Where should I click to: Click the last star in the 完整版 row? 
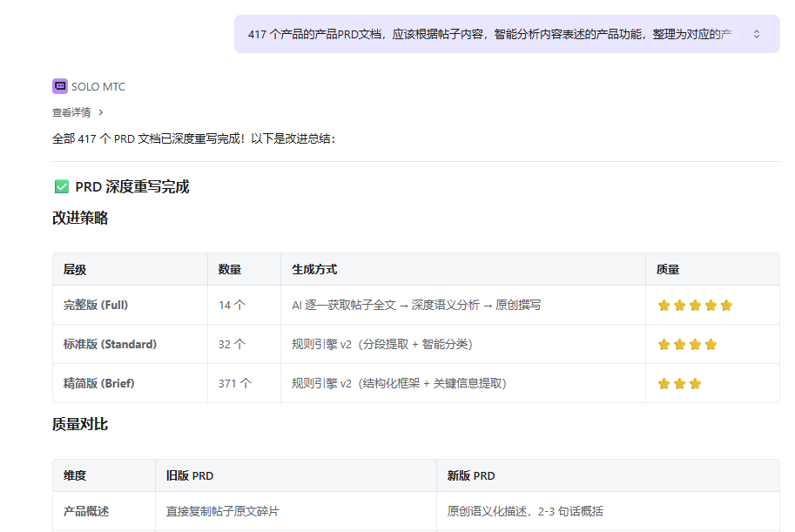(726, 305)
